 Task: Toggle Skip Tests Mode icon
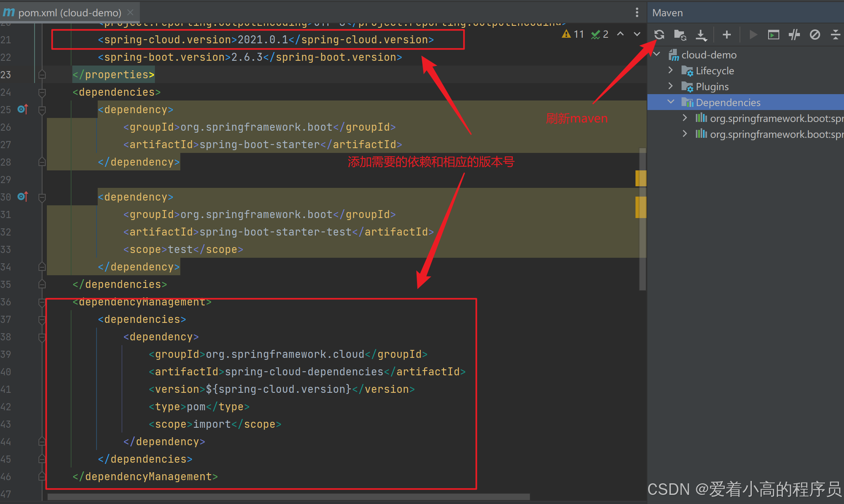(815, 35)
